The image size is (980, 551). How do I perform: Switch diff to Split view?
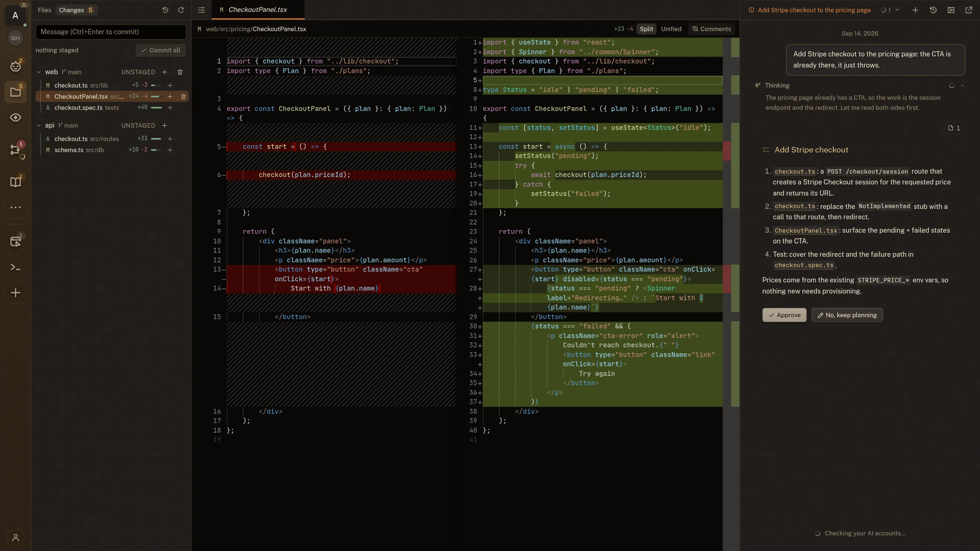click(x=646, y=29)
